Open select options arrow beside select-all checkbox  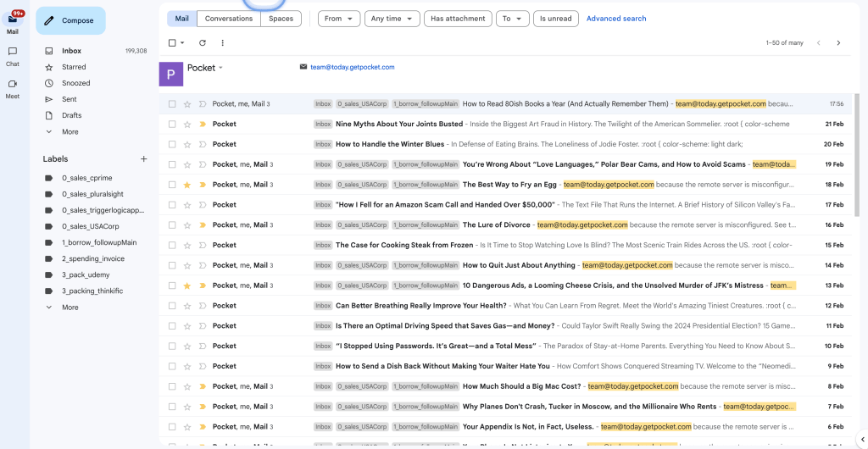182,43
